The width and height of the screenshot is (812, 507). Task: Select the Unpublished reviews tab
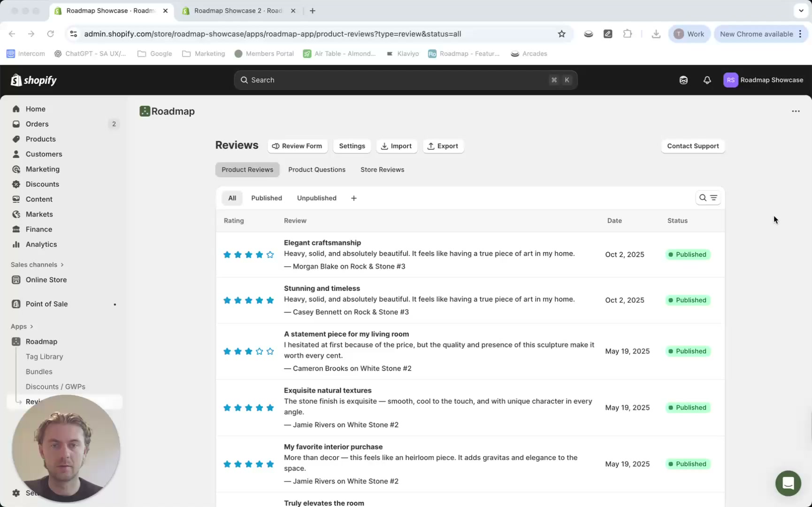click(316, 198)
